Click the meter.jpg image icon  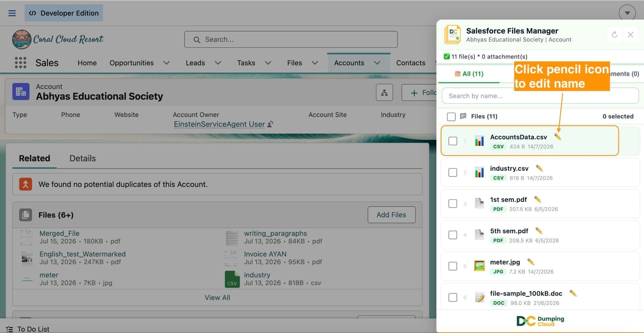click(479, 266)
